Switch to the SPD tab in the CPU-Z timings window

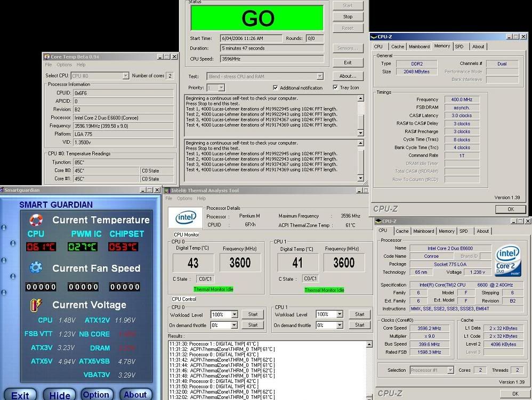pyautogui.click(x=459, y=47)
